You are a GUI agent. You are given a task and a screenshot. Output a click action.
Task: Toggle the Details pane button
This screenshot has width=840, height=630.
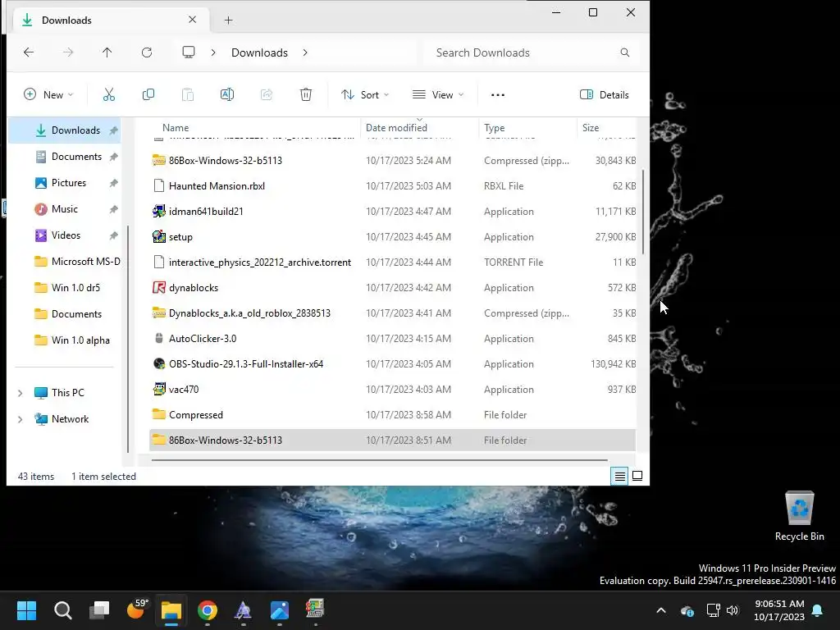pos(605,95)
